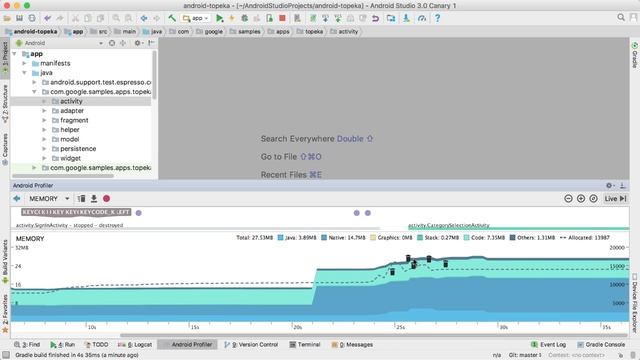Click the VCS revert arrow icon
Image resolution: width=640 pixels, height=360 pixels.
click(x=376, y=18)
